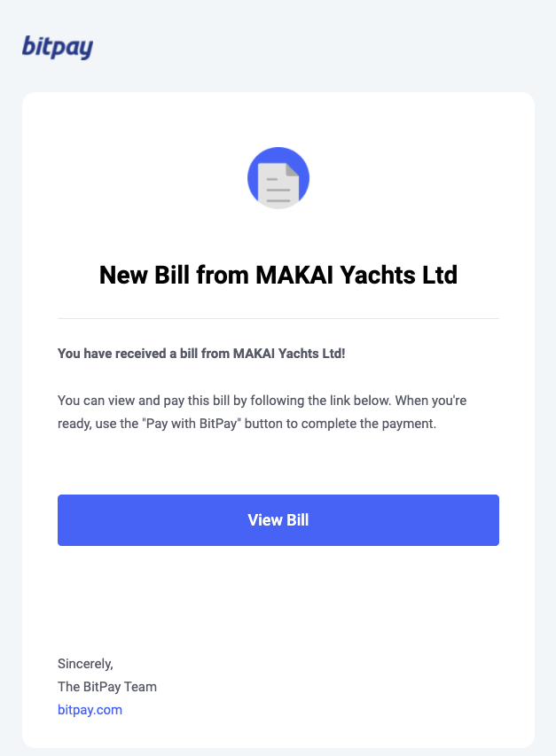Click the gray text lines on the document icon
The height and width of the screenshot is (756, 556).
[278, 190]
